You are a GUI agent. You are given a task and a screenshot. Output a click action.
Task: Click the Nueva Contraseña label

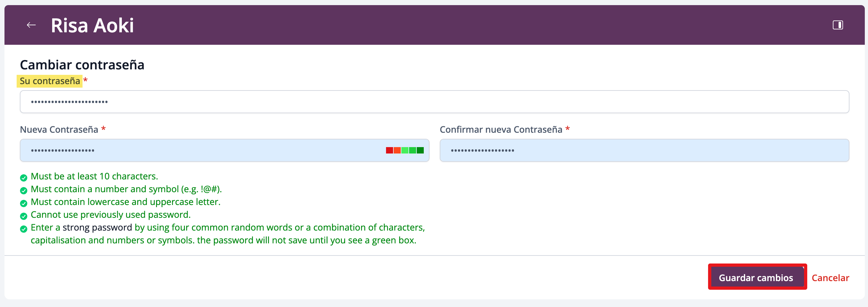pos(59,130)
